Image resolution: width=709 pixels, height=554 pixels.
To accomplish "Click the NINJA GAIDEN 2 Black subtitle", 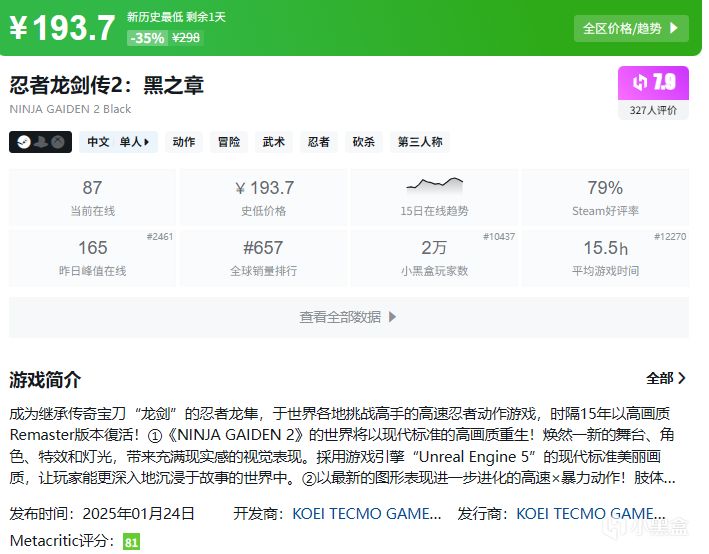I will pos(71,109).
